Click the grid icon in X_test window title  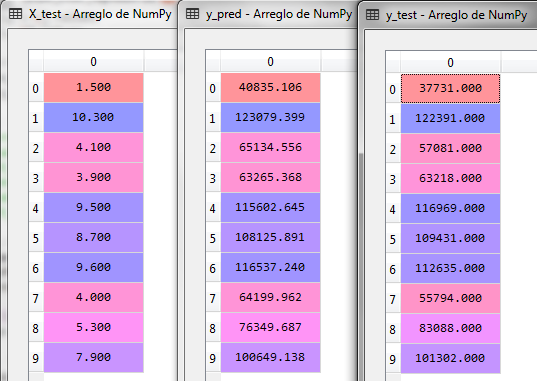click(x=15, y=14)
